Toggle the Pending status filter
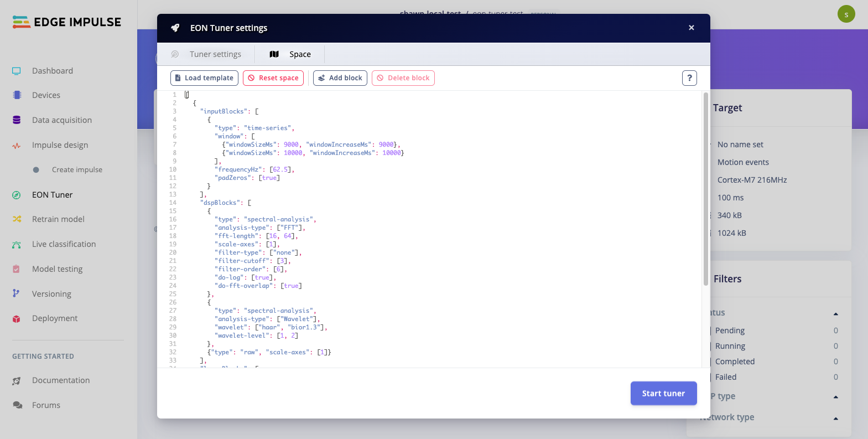The height and width of the screenshot is (439, 868). (x=730, y=330)
